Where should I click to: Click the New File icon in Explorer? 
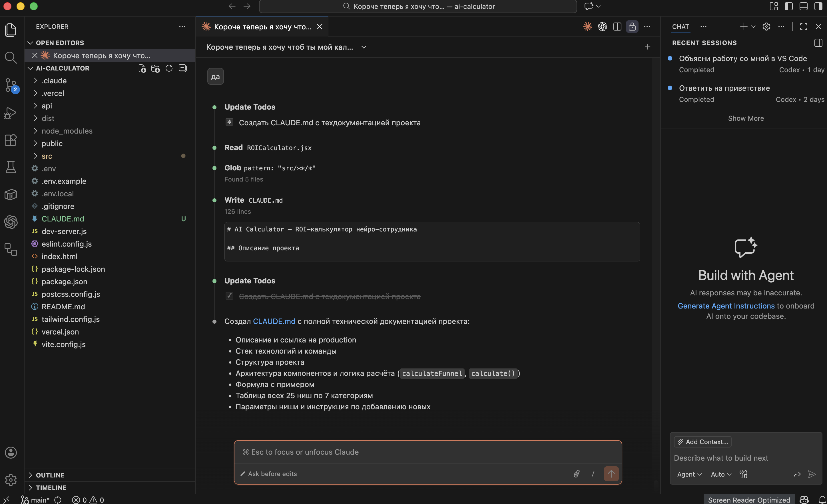tap(142, 68)
